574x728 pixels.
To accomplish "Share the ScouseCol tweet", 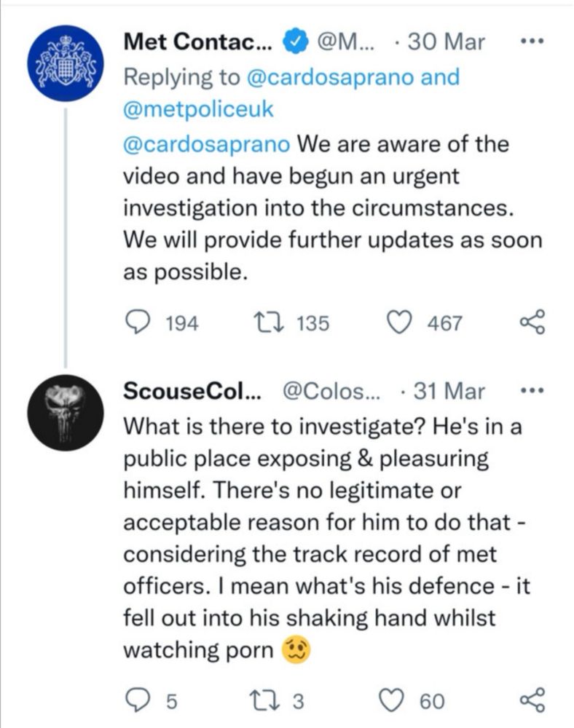I will [532, 700].
